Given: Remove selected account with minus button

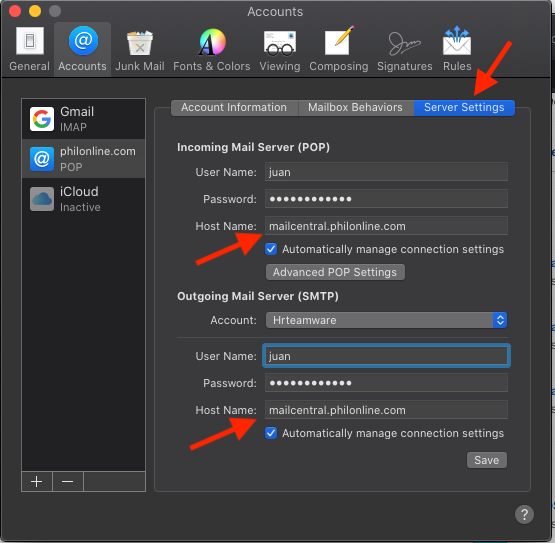Looking at the screenshot, I should pyautogui.click(x=68, y=481).
